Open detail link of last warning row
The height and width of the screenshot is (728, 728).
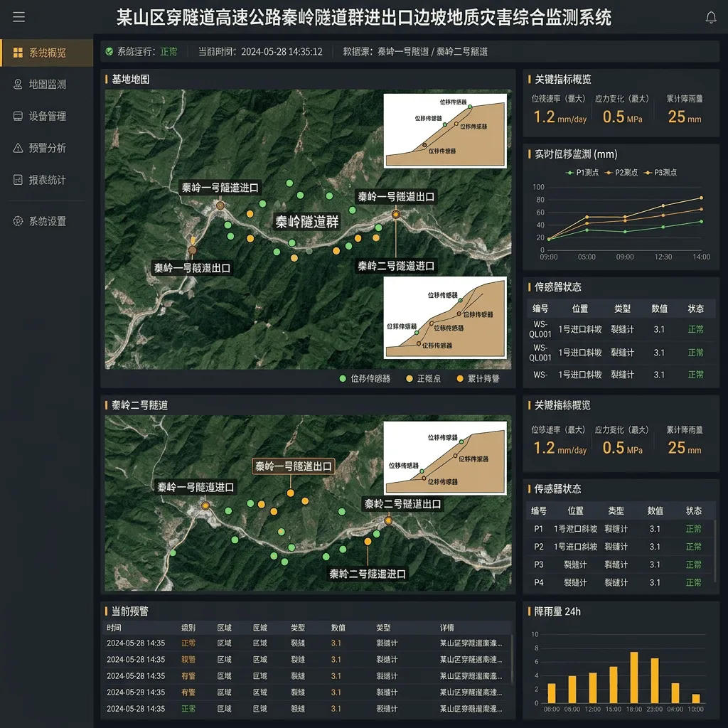(x=471, y=709)
